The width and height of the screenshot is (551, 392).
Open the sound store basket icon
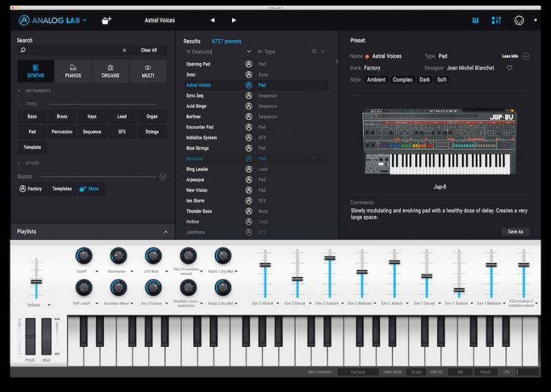coord(107,21)
